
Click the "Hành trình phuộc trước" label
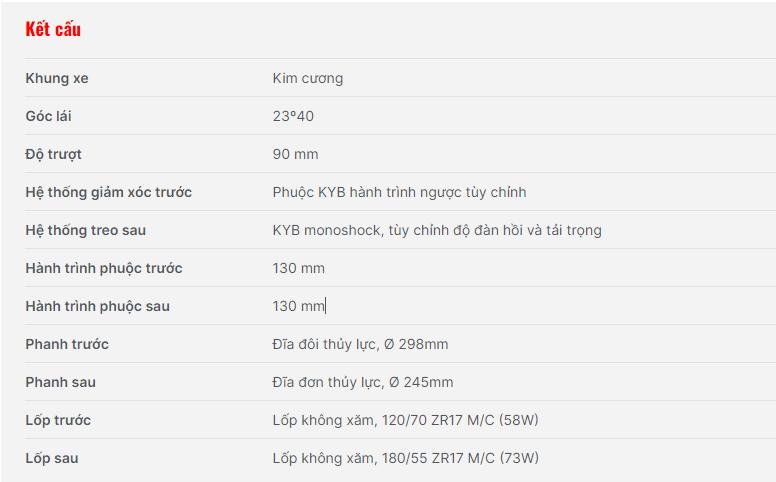pos(104,268)
